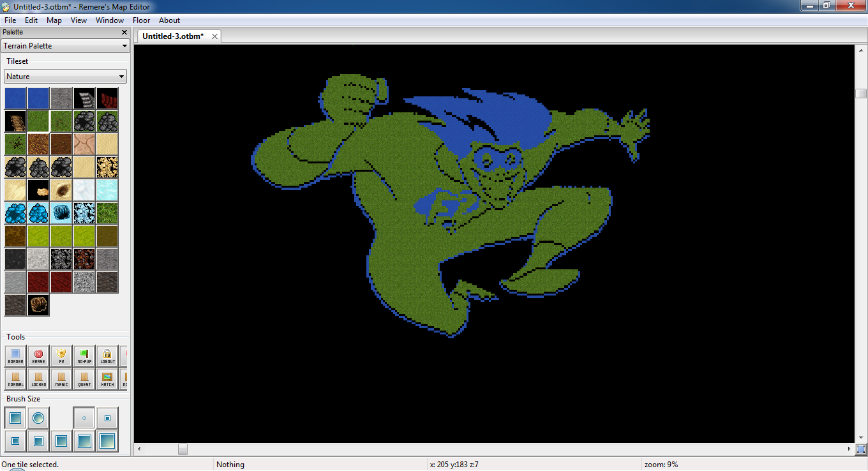The image size is (868, 471).
Task: Click the 'One tile selected.' status text
Action: click(30, 465)
